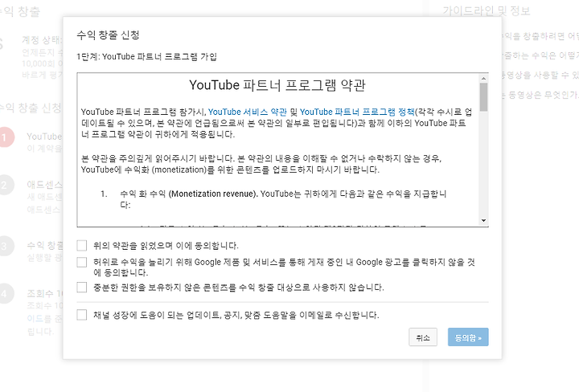579x392 pixels.
Task: Click the 동의함 » button
Action: 468,337
